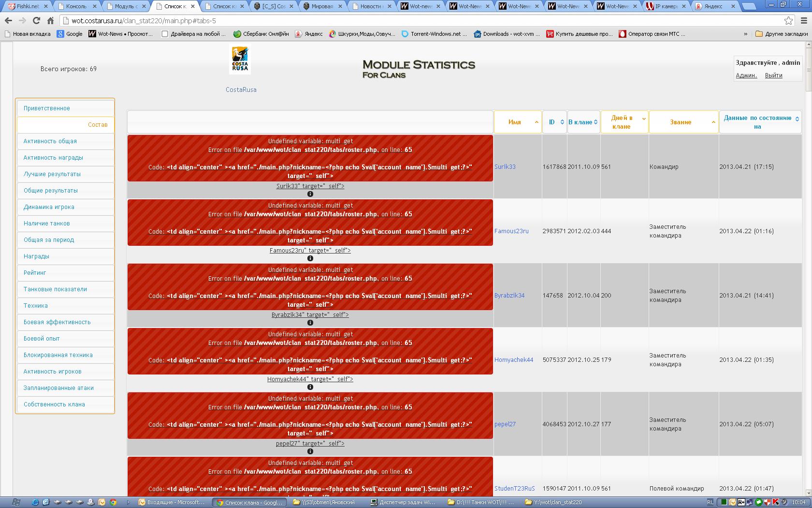Click the Выйти logout link

(773, 75)
